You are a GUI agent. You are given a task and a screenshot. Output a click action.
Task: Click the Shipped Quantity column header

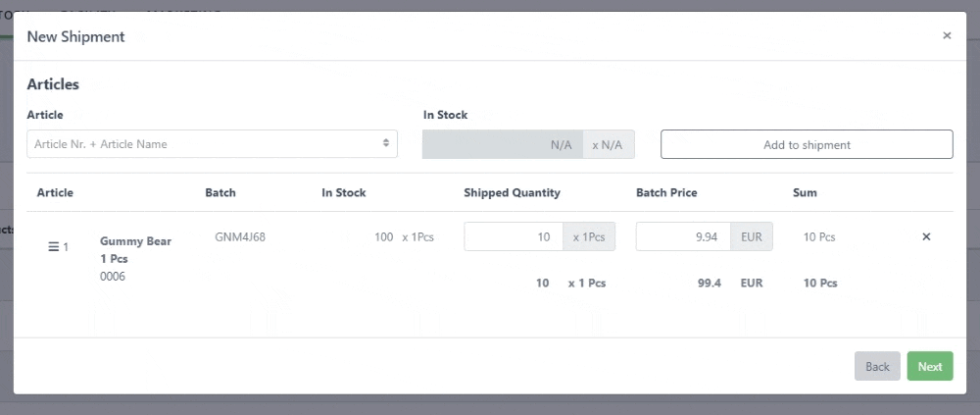click(512, 192)
